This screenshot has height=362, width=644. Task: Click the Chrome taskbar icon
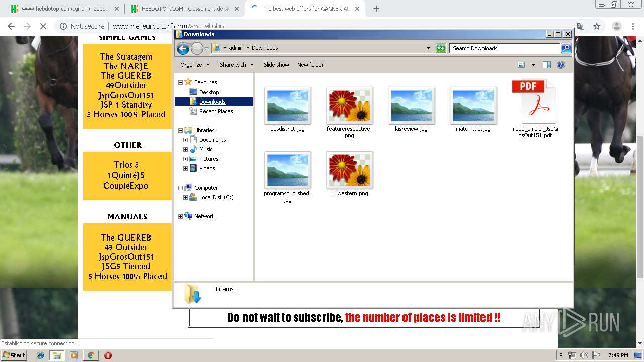tap(91, 355)
